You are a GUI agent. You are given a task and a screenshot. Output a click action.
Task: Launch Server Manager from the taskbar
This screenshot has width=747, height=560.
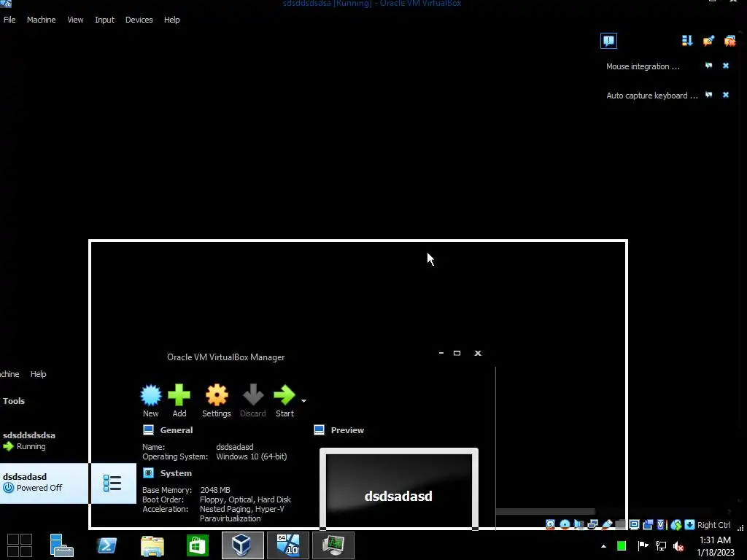coord(61,545)
